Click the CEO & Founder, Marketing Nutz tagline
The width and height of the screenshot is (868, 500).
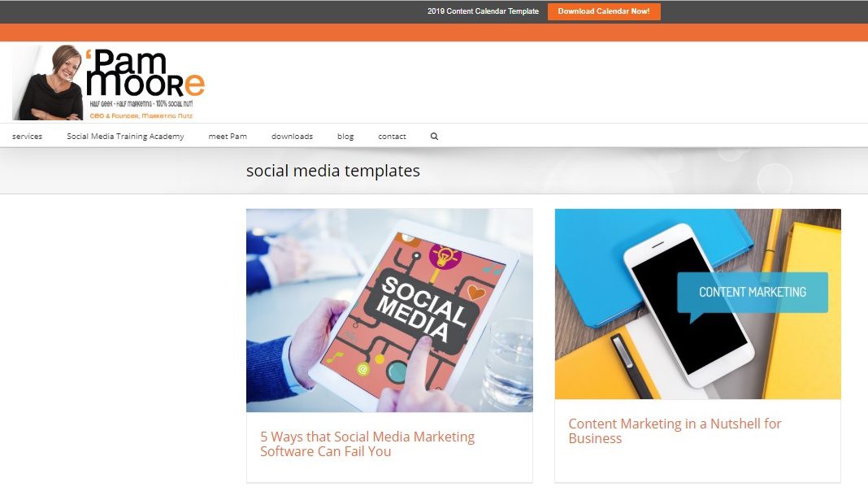click(141, 115)
